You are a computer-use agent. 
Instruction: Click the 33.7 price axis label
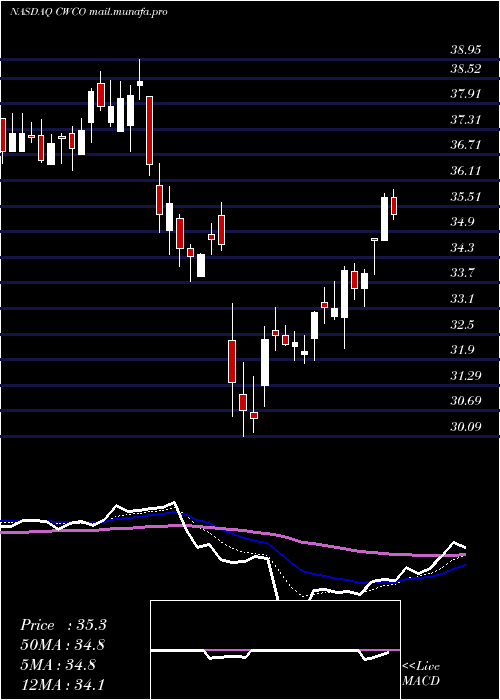click(462, 273)
